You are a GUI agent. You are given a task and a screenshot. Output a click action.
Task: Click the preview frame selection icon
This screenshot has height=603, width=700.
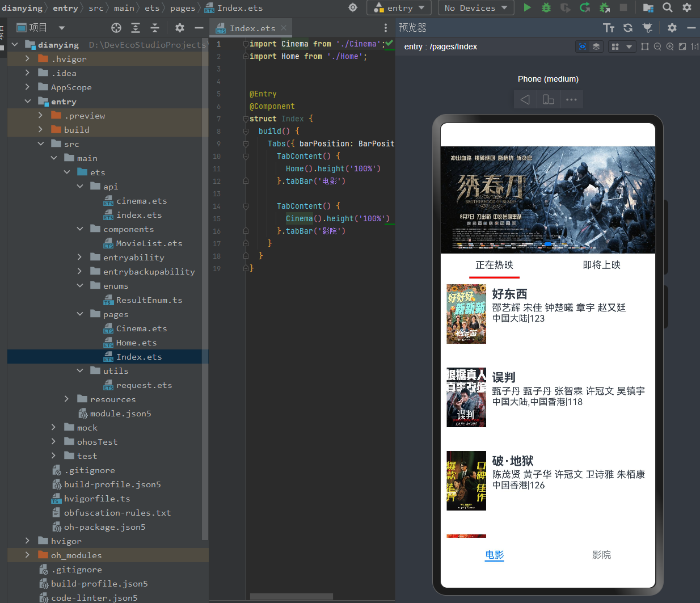[645, 47]
